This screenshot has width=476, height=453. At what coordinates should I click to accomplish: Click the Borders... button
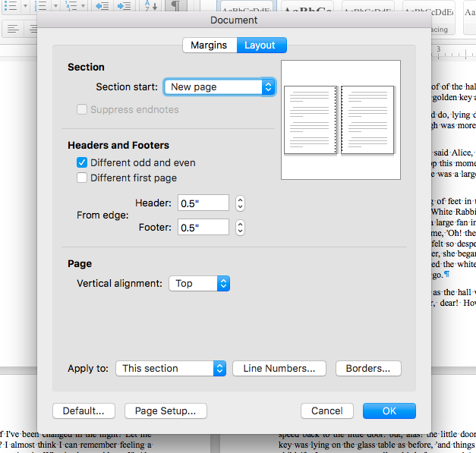(x=368, y=368)
